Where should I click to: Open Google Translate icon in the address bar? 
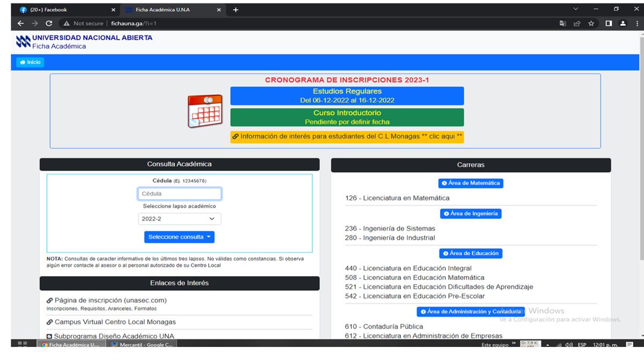click(563, 24)
